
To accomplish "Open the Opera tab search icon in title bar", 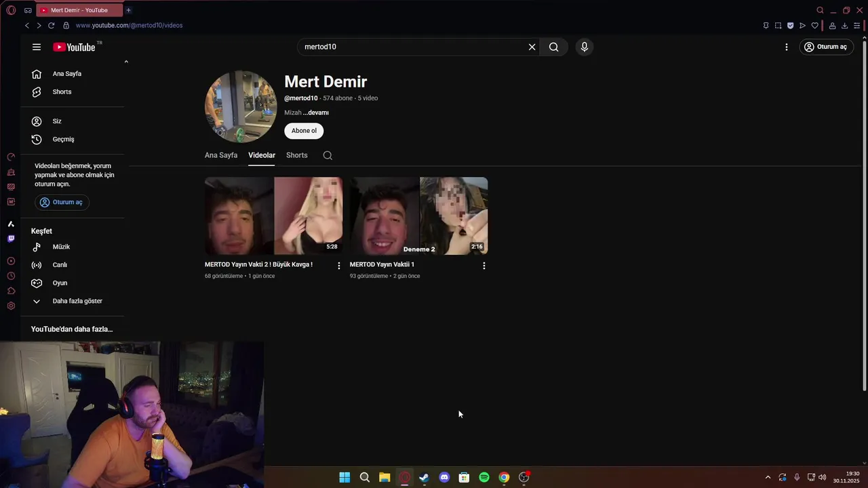I will tap(820, 10).
